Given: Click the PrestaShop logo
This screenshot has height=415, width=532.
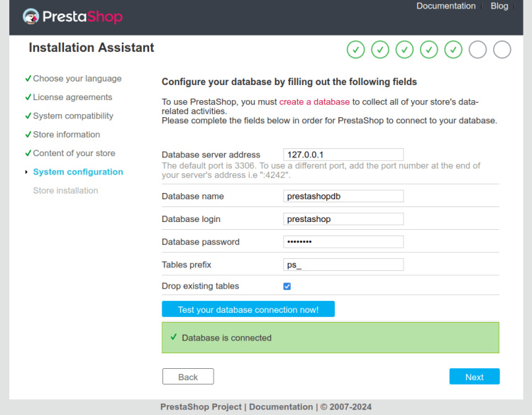Looking at the screenshot, I should click(72, 16).
